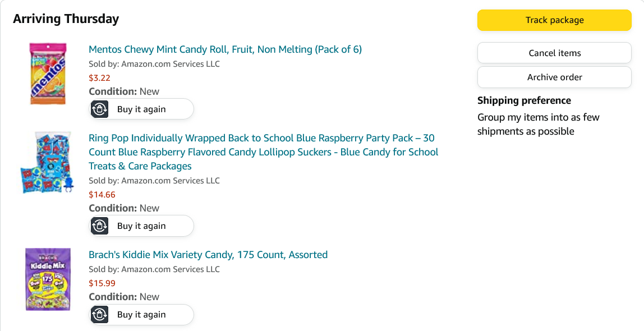Image resolution: width=644 pixels, height=331 pixels.
Task: Click the Mentos Buy it again icon
Action: coord(99,109)
